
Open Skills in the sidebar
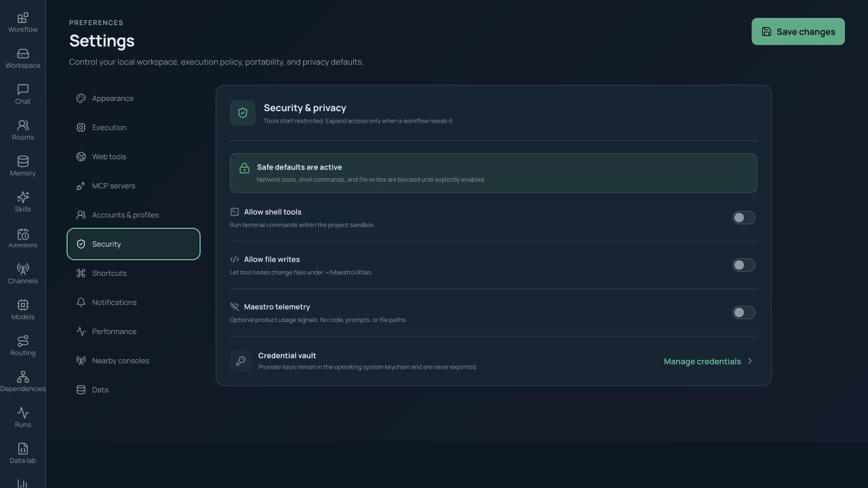click(x=22, y=202)
